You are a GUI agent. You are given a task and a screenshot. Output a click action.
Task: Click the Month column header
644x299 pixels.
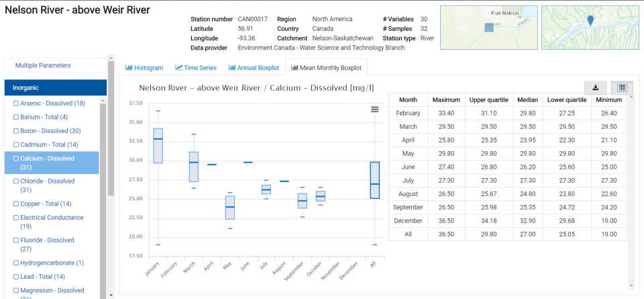tap(408, 99)
